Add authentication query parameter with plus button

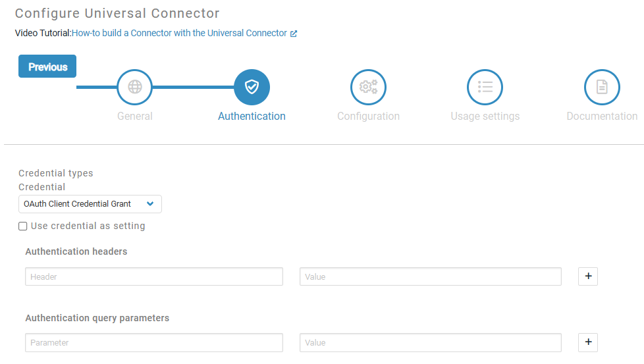tap(588, 342)
